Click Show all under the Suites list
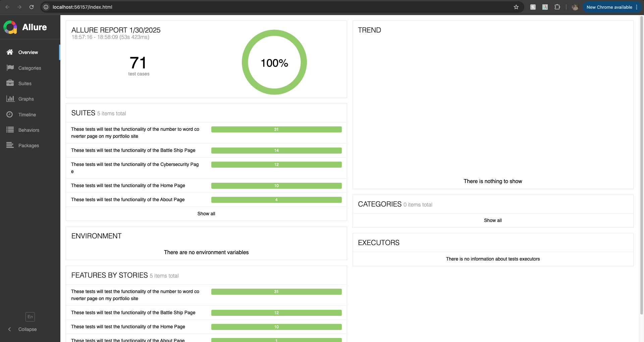644x342 pixels. [x=206, y=214]
